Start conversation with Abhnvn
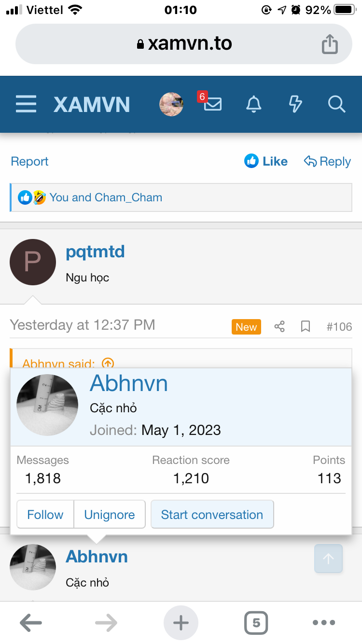362x644 pixels. tap(212, 515)
